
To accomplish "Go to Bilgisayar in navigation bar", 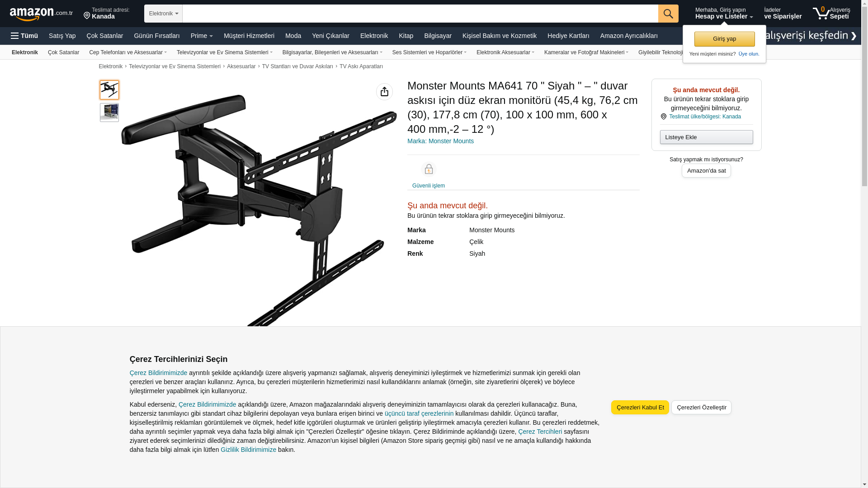I will point(438,36).
